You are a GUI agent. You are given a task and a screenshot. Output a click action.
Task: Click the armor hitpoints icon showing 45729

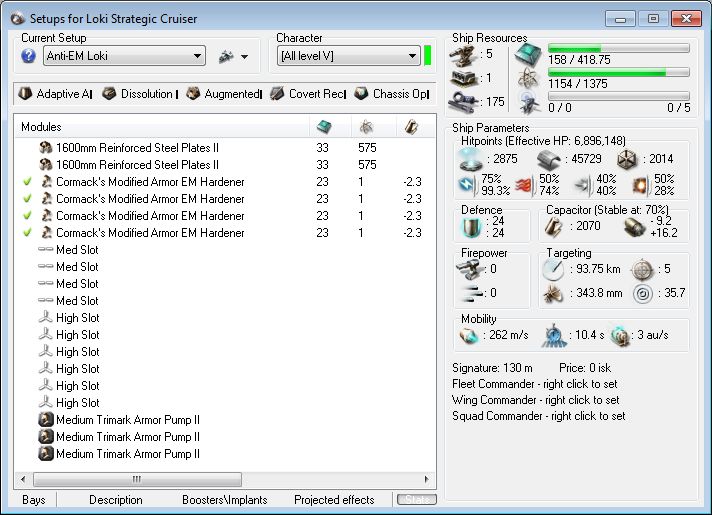pos(549,160)
